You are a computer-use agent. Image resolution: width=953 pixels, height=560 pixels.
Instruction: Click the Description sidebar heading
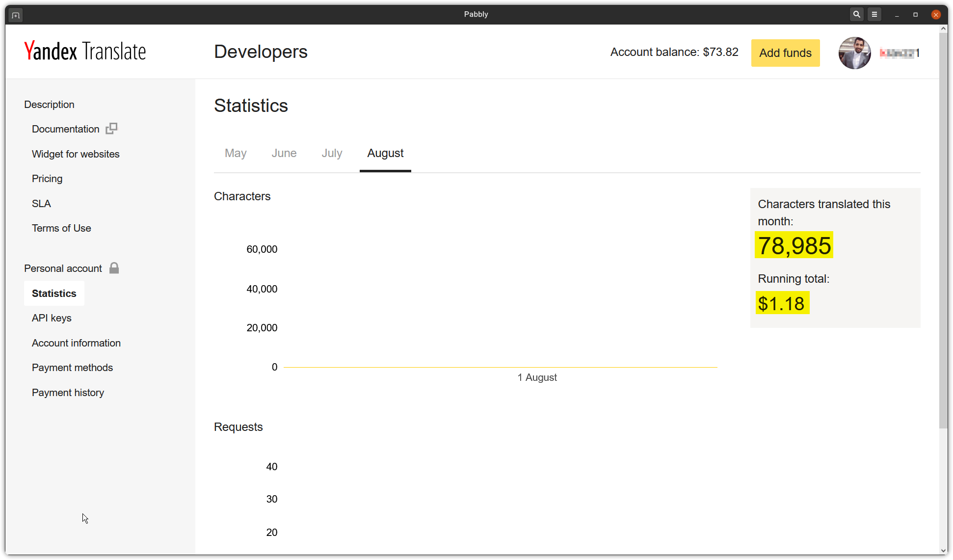click(x=49, y=105)
